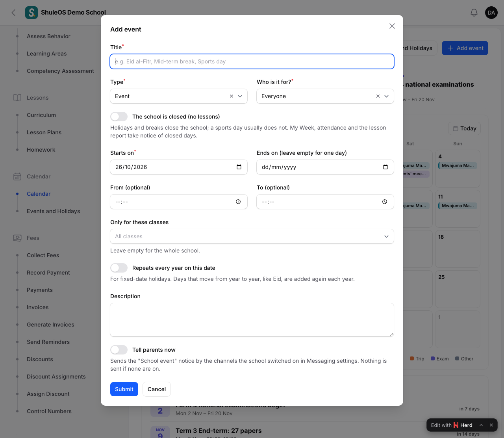
Task: Click the ShuleOS logo icon
Action: (x=31, y=13)
